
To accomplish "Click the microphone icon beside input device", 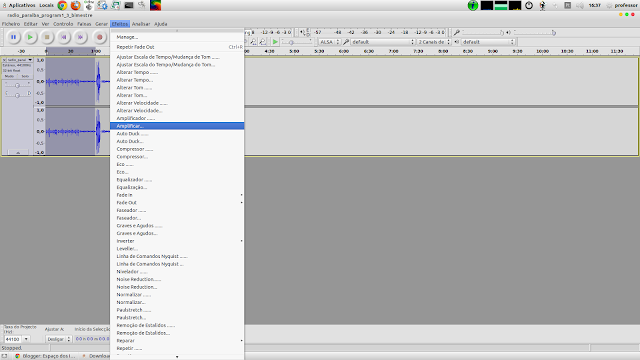I will click(x=346, y=42).
